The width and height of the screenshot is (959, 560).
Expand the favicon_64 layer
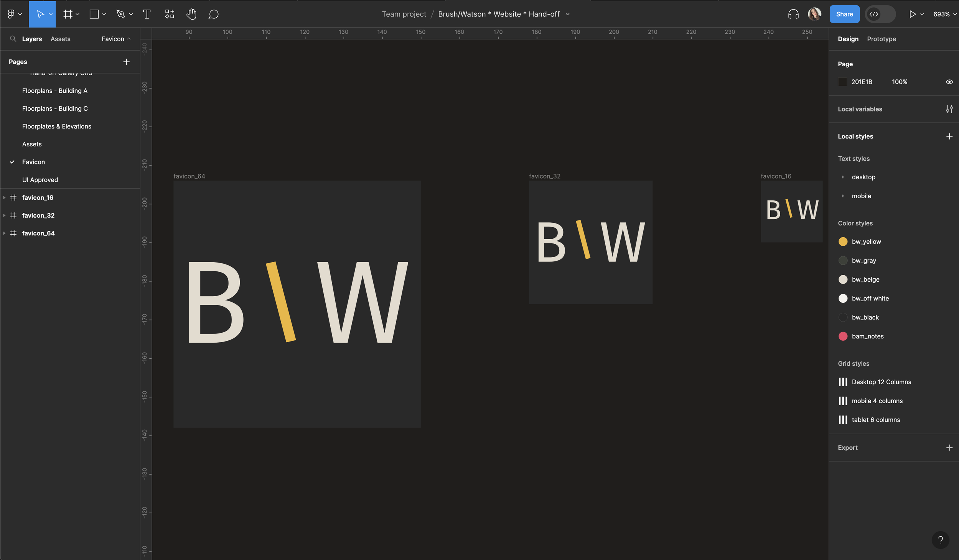[x=4, y=233]
